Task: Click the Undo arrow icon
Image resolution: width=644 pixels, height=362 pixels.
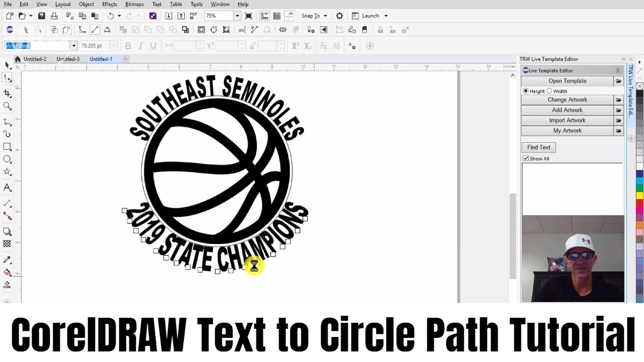Action: 110,16
